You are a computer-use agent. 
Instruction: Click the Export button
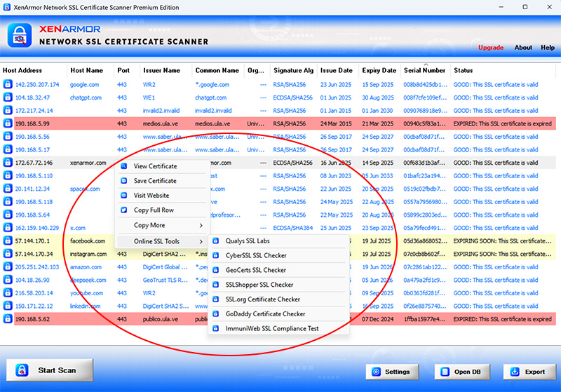pos(529,372)
